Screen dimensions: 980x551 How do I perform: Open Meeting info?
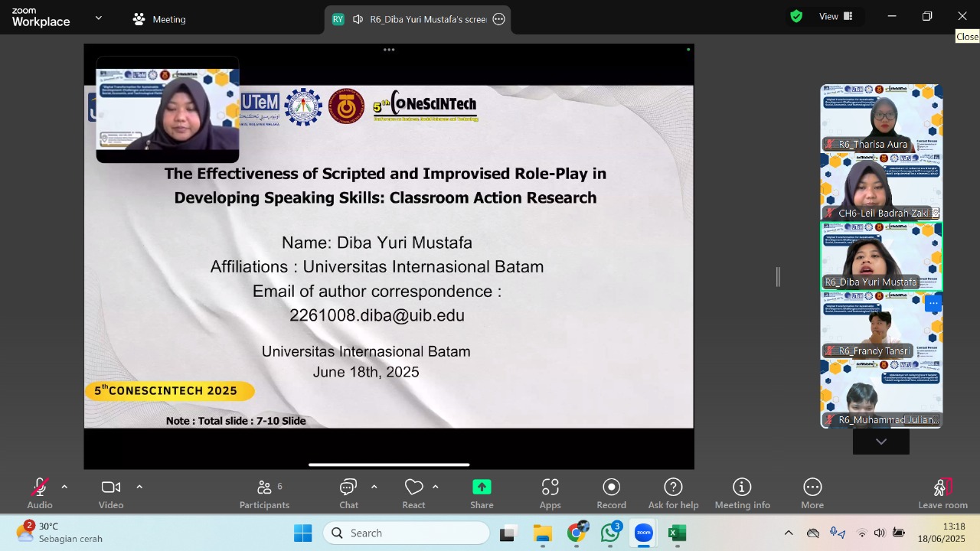point(742,494)
